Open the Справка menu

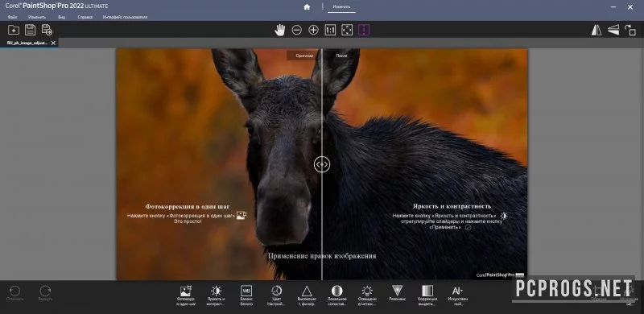pyautogui.click(x=85, y=17)
